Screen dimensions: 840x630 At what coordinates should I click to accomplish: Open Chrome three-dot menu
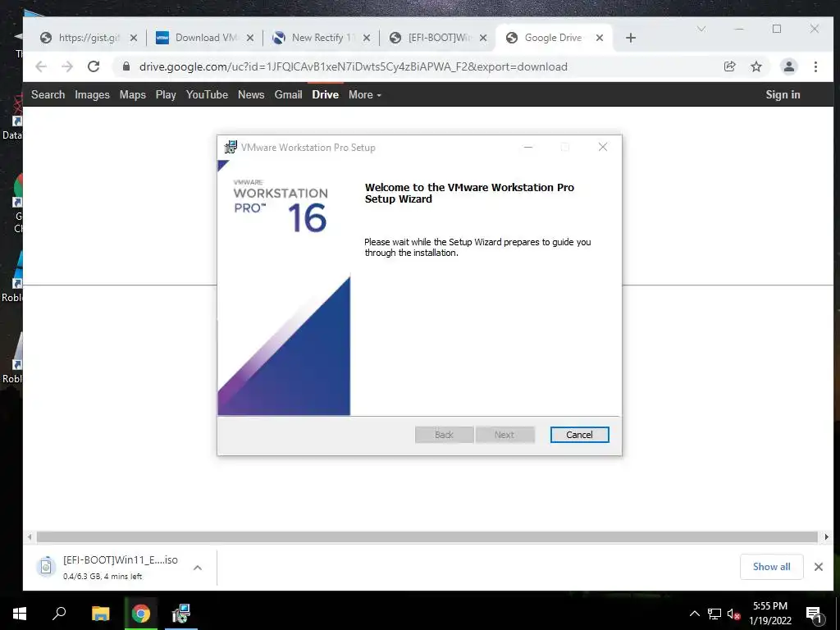point(815,66)
